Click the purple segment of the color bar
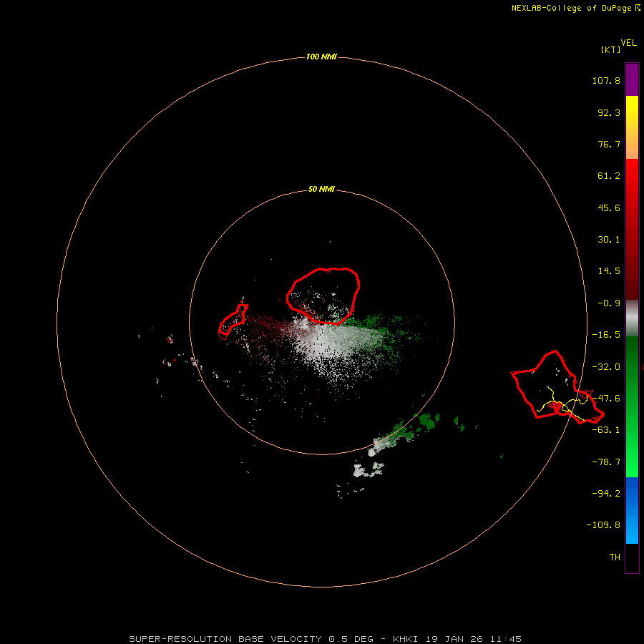The image size is (644, 644). [x=632, y=79]
